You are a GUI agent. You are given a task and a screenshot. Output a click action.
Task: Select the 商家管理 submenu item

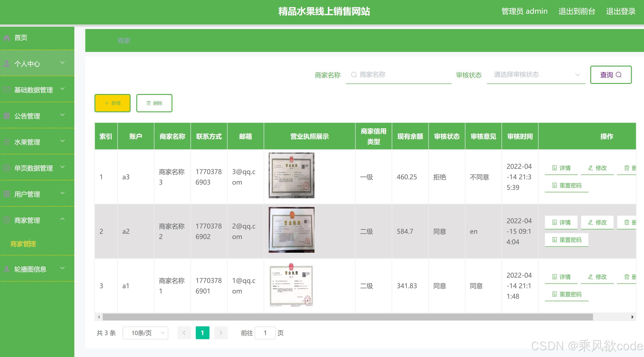[23, 244]
